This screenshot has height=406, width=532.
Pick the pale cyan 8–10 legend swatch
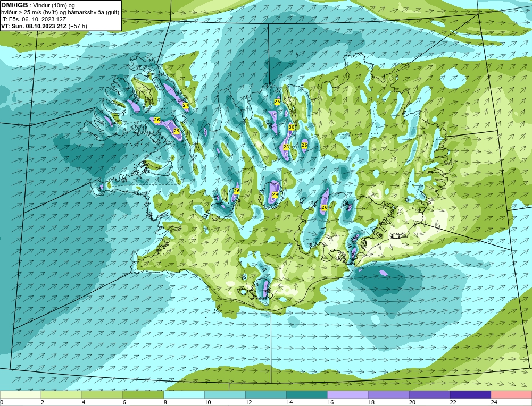(x=184, y=395)
